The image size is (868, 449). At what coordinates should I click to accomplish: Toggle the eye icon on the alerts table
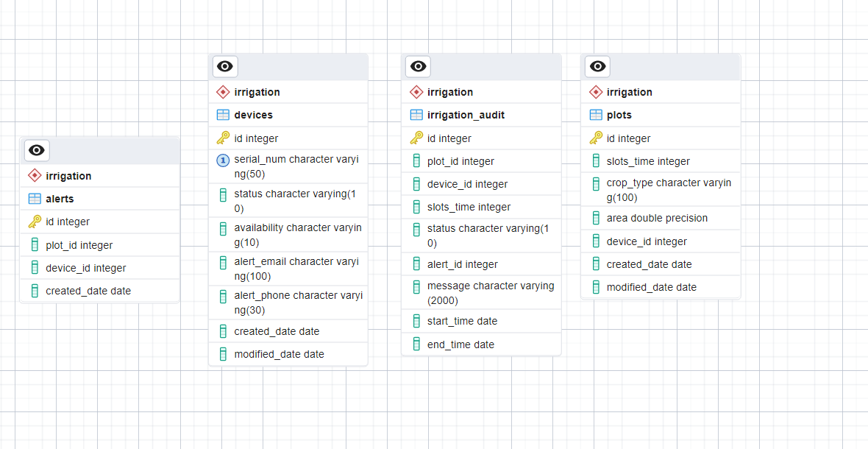(36, 150)
